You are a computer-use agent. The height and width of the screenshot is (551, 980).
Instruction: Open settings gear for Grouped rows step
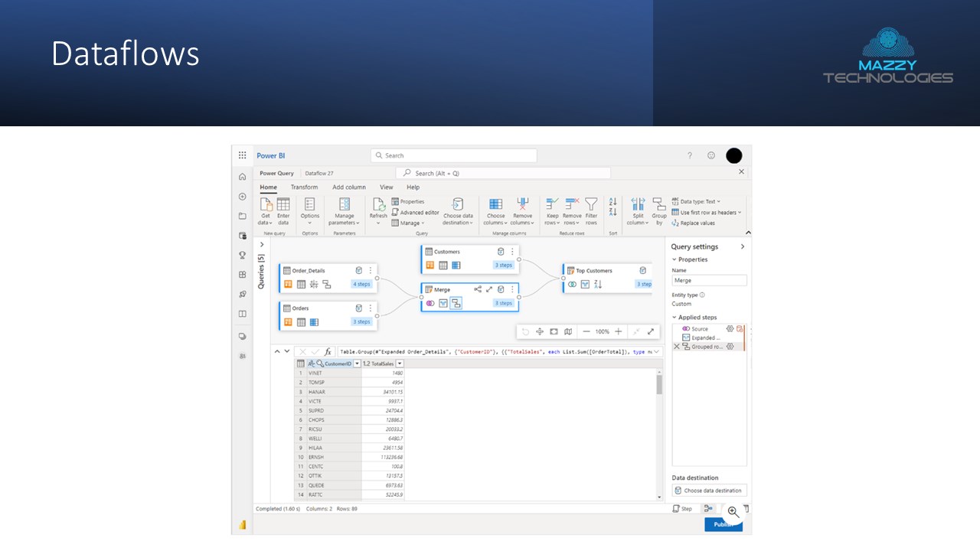point(730,347)
